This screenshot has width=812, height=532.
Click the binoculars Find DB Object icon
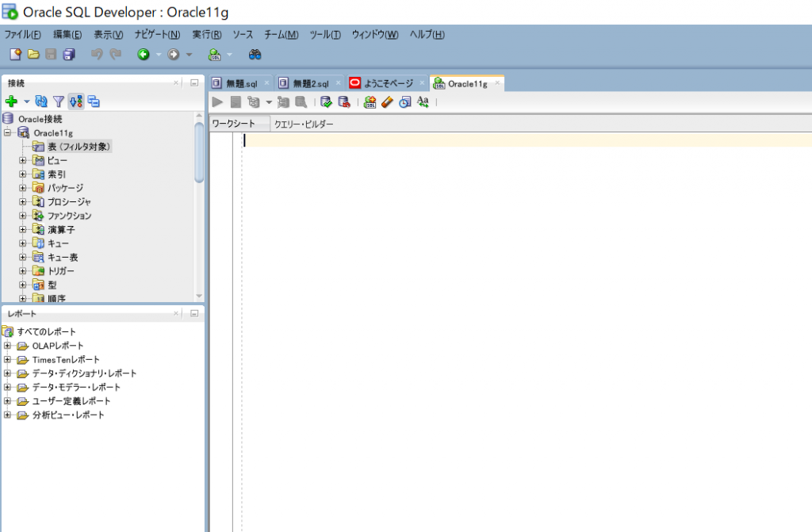(255, 55)
